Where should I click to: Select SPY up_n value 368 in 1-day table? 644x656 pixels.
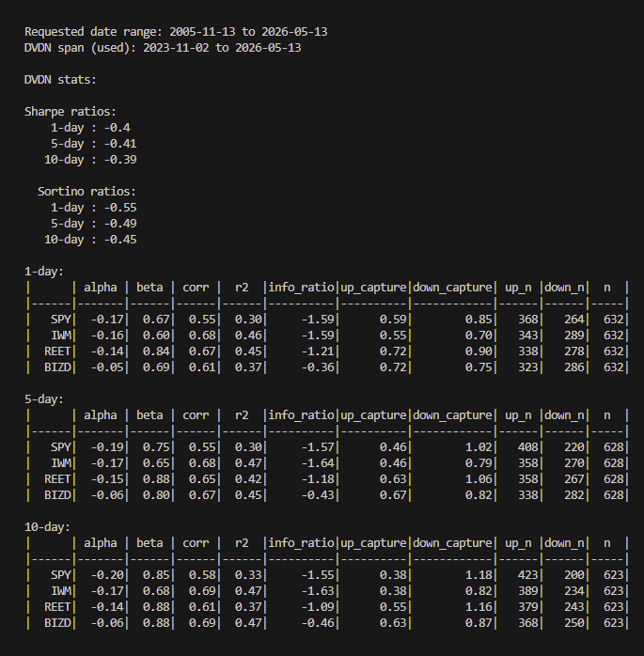[528, 320]
